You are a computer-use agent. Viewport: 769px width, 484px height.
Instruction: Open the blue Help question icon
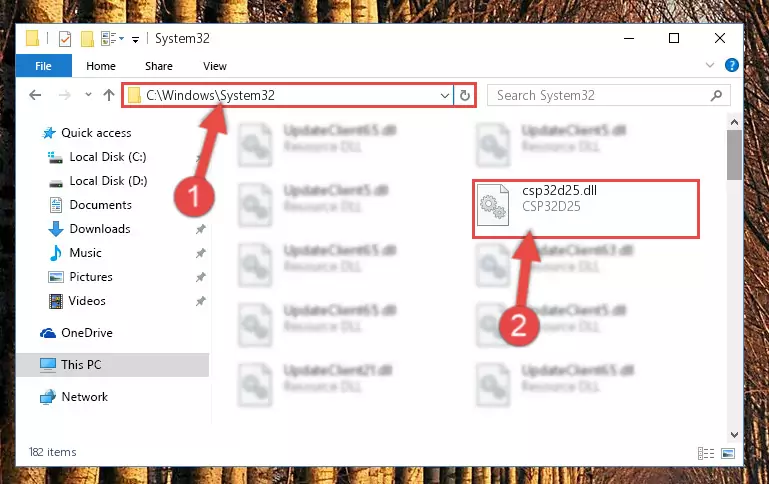[731, 65]
